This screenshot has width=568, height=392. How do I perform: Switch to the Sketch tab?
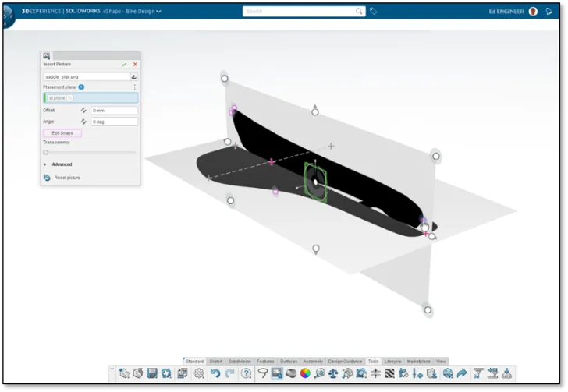(x=216, y=362)
